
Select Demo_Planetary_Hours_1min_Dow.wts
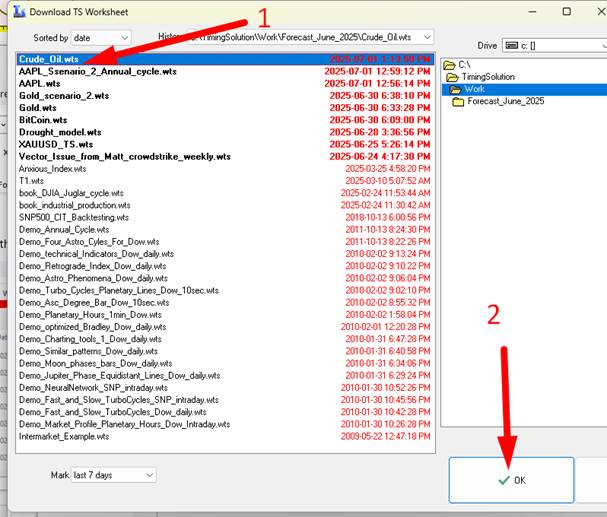tap(225, 315)
